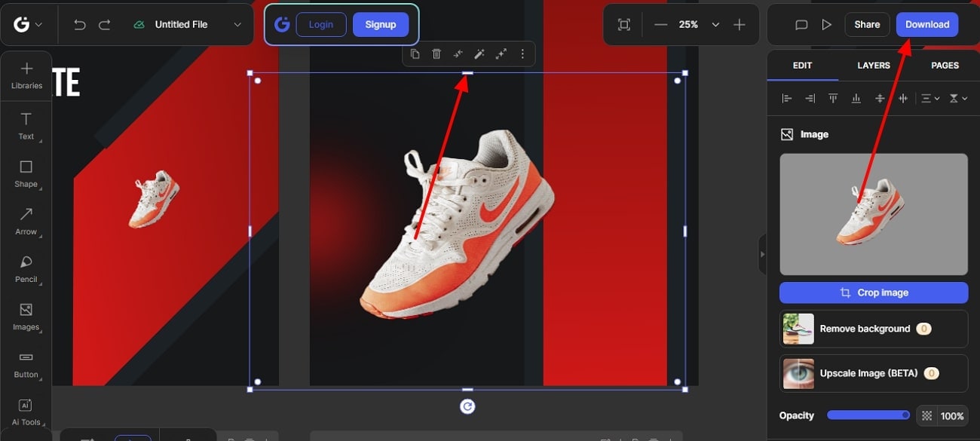The width and height of the screenshot is (980, 441).
Task: Click the G logo in the login box
Action: (282, 25)
